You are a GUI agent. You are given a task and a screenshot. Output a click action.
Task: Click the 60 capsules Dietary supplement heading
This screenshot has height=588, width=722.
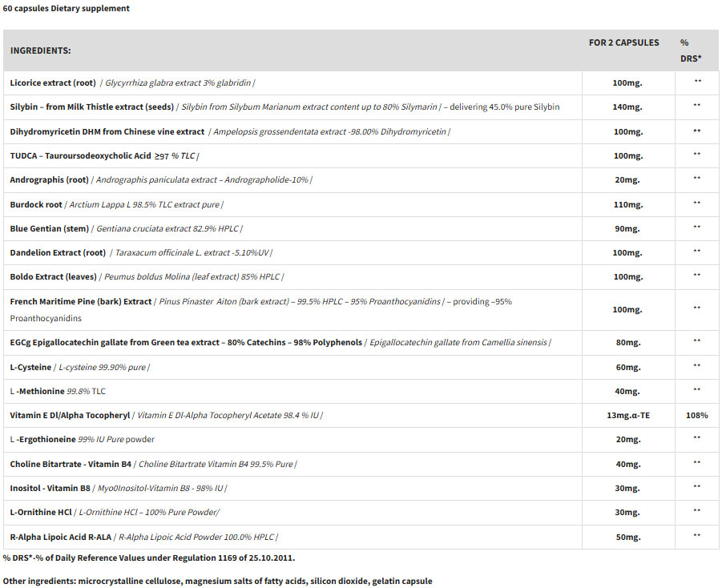point(67,9)
